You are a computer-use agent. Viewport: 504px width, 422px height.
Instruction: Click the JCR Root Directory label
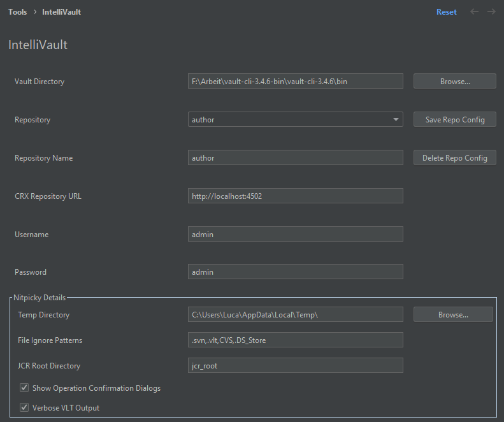click(49, 366)
